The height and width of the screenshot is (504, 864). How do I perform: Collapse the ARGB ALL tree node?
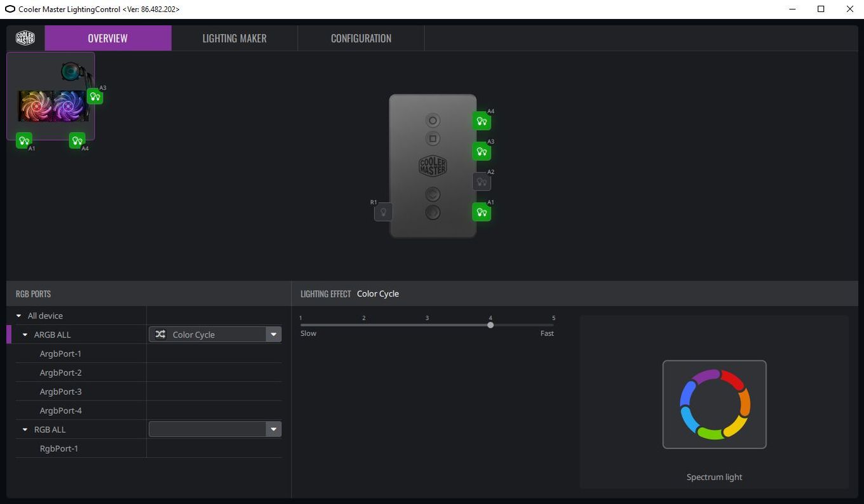(x=25, y=335)
